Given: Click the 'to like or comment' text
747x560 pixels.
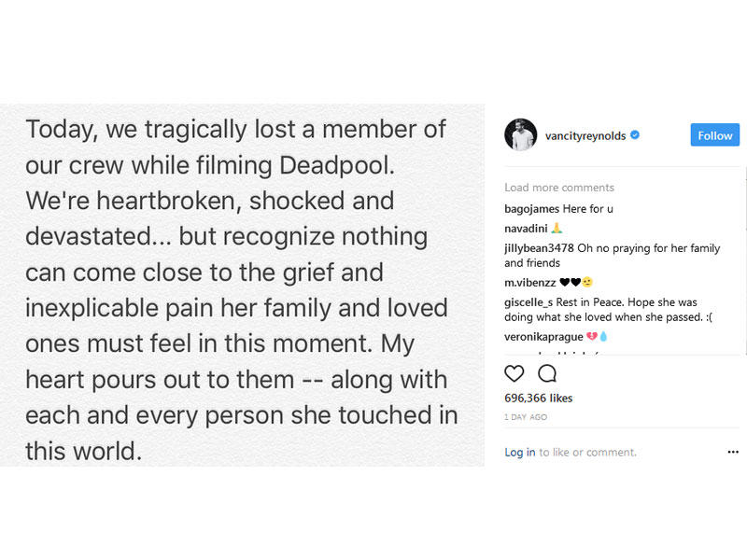Looking at the screenshot, I should click(588, 452).
